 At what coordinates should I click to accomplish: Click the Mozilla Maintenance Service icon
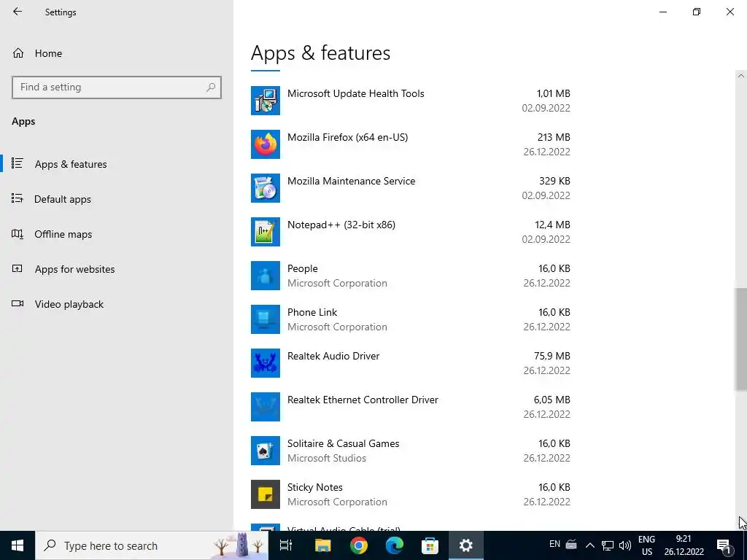point(266,188)
